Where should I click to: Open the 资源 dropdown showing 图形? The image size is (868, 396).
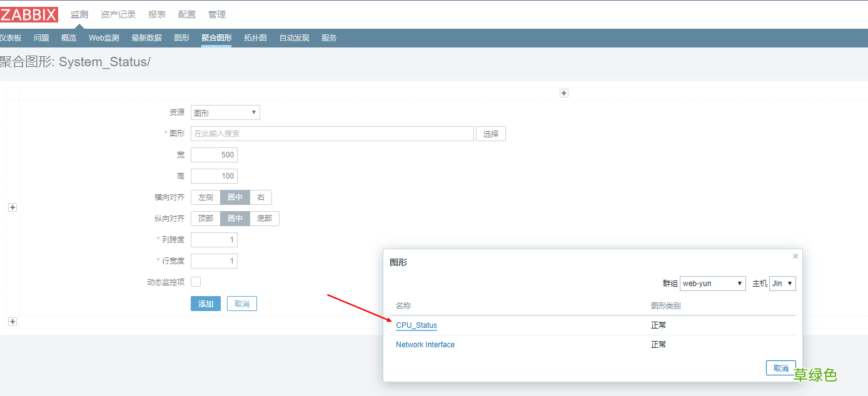click(225, 112)
